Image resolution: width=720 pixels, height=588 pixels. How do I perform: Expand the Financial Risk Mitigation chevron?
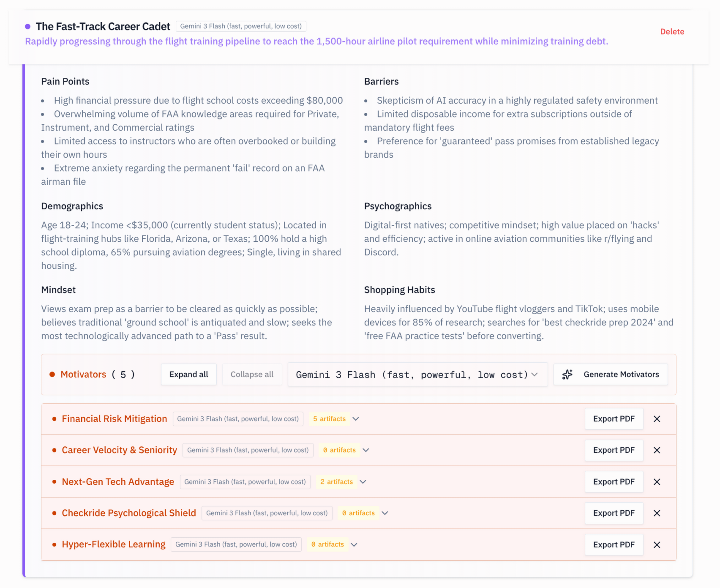click(x=356, y=419)
